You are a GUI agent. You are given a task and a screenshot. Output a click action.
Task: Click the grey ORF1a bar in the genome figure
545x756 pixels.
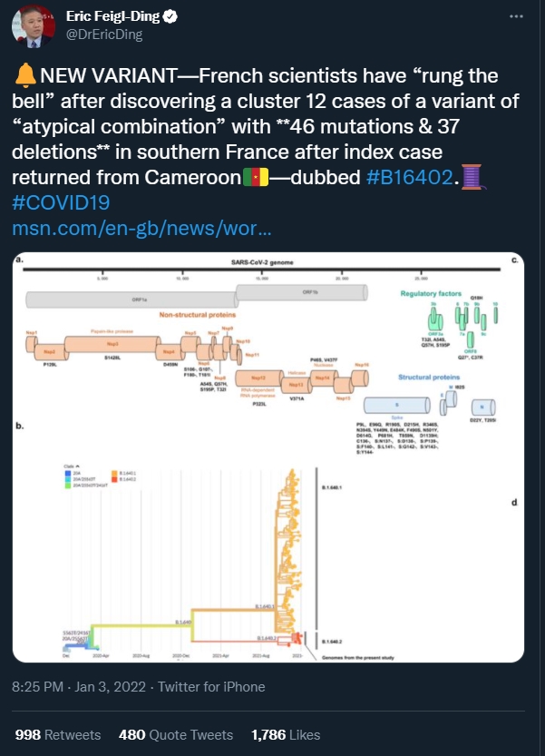[x=131, y=298]
